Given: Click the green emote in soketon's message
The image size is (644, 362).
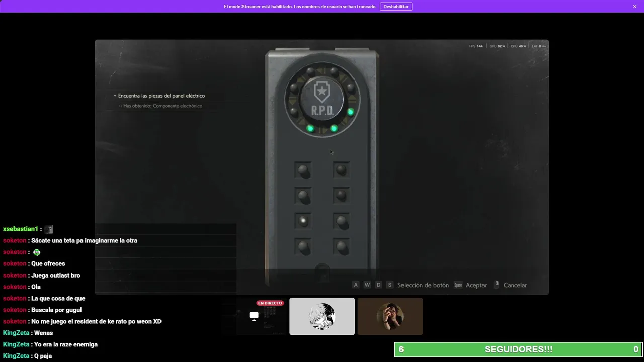Looking at the screenshot, I should click(x=37, y=252).
